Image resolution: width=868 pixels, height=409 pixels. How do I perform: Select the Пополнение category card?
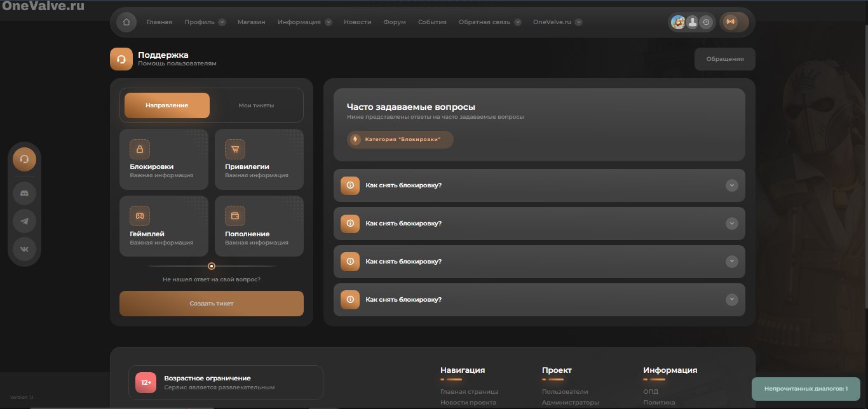259,226
